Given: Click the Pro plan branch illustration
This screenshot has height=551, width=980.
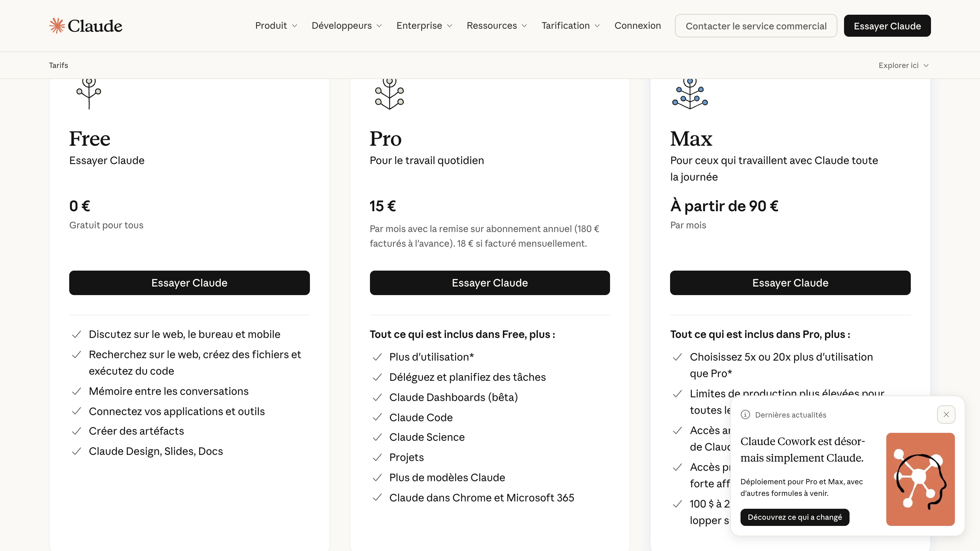Looking at the screenshot, I should pos(389,94).
